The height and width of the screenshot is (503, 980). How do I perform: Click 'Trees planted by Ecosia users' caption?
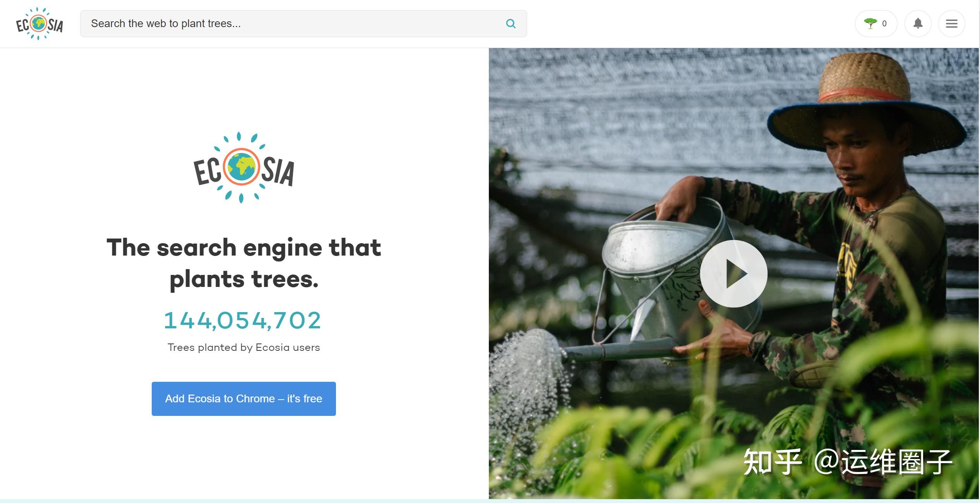click(244, 347)
